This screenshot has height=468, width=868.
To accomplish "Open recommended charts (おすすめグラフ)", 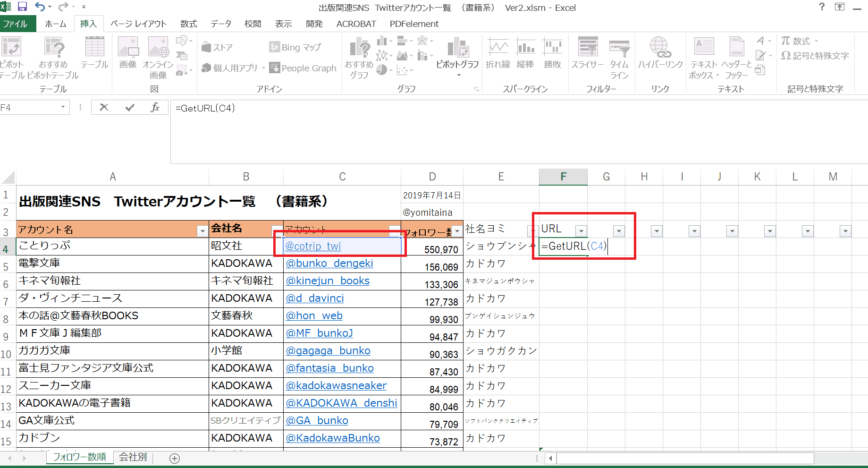I will tap(359, 58).
